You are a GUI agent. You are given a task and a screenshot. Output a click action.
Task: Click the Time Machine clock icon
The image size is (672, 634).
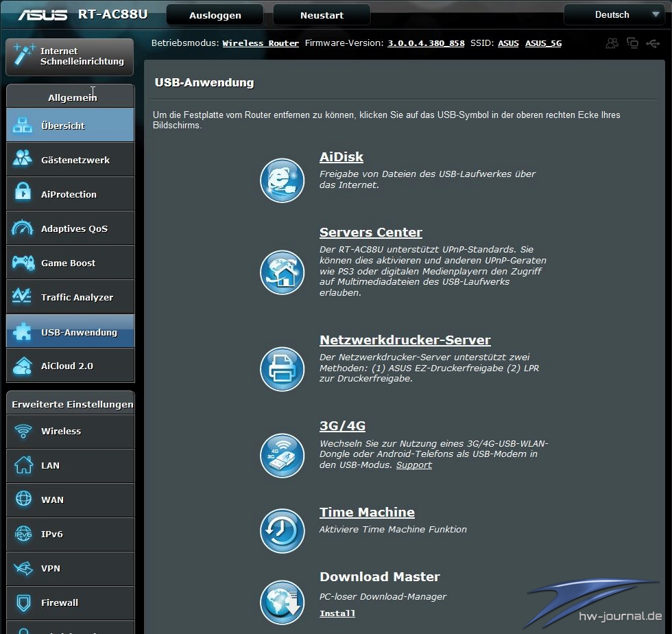coord(282,530)
